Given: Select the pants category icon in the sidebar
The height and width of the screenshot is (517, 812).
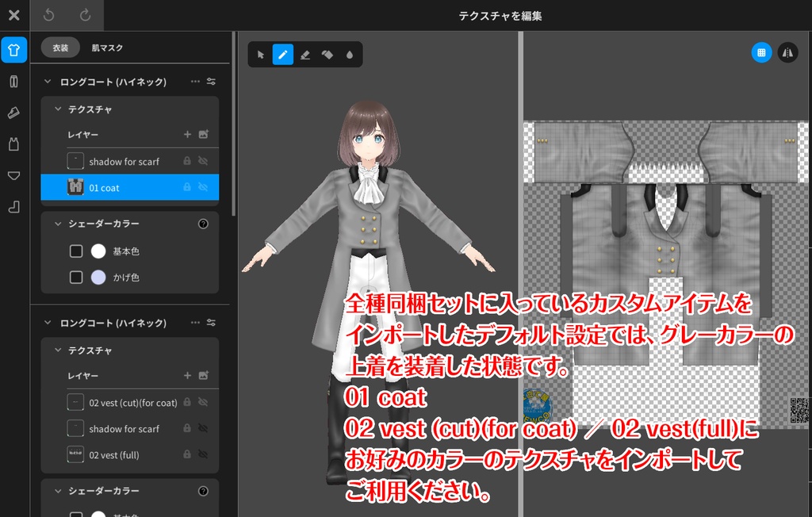Looking at the screenshot, I should [x=13, y=82].
